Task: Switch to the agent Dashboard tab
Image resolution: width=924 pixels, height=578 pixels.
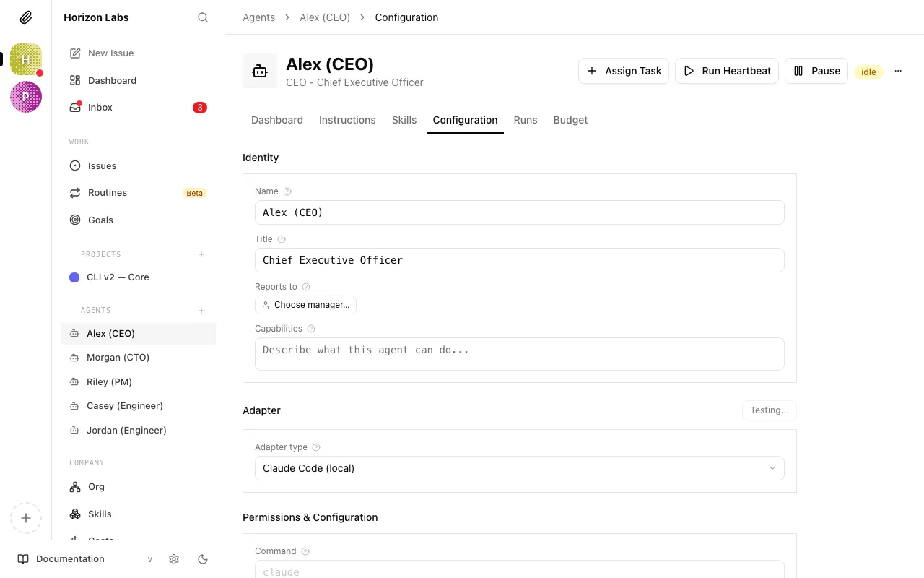Action: (277, 120)
